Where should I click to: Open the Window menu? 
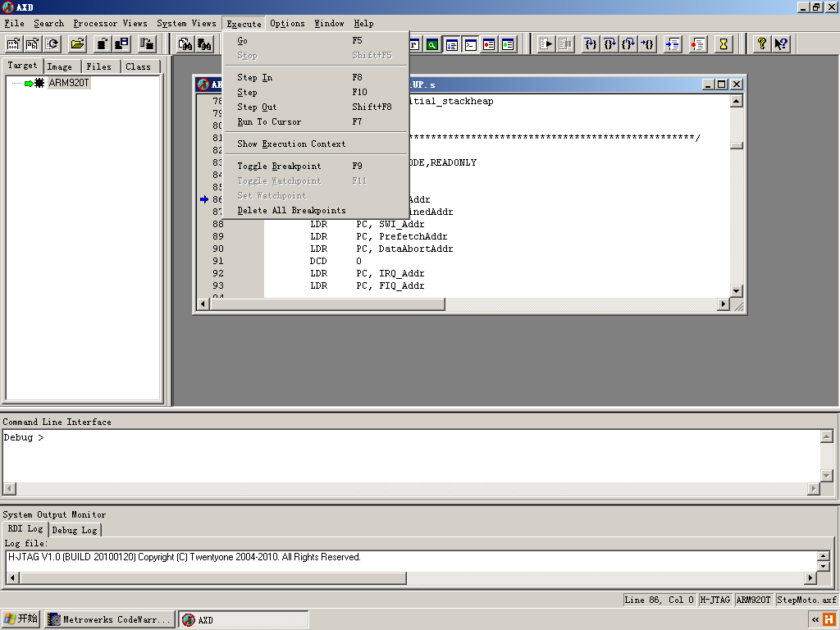[329, 24]
